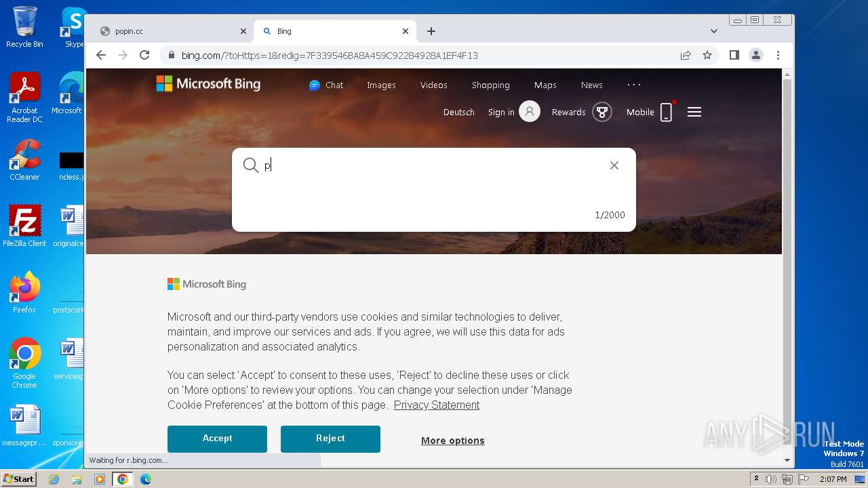Open CCleaner desktop icon
The height and width of the screenshot is (488, 868).
(x=24, y=161)
